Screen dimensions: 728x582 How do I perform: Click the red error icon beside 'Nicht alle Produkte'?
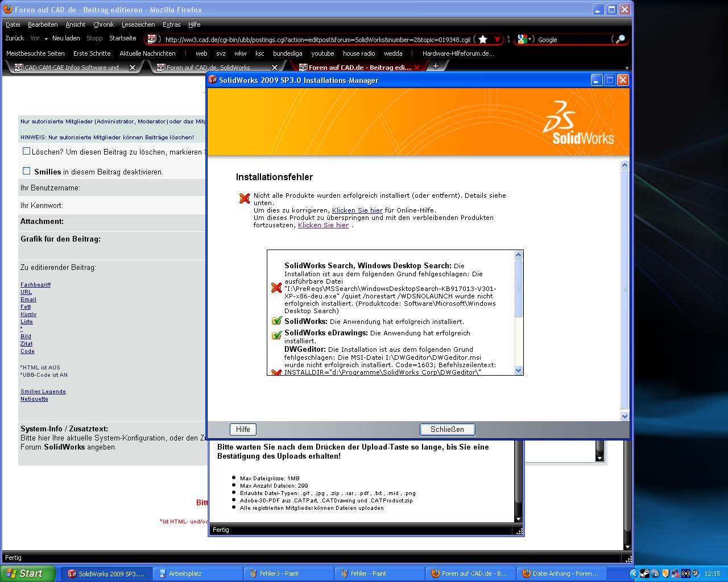(x=245, y=198)
